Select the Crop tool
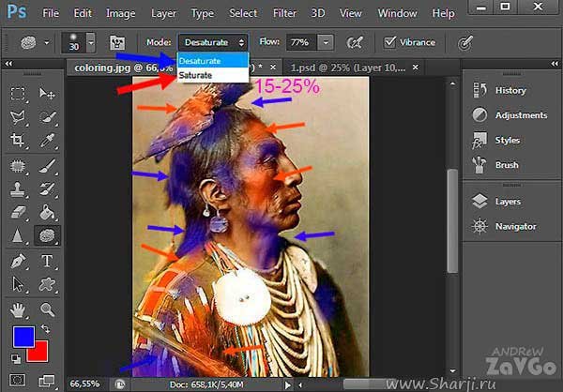The height and width of the screenshot is (392, 563). pyautogui.click(x=17, y=141)
